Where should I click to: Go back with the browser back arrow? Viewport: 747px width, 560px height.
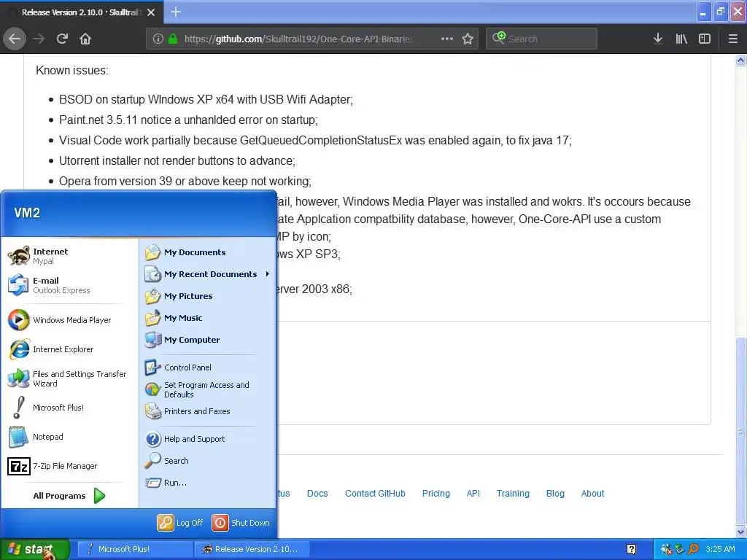[15, 39]
